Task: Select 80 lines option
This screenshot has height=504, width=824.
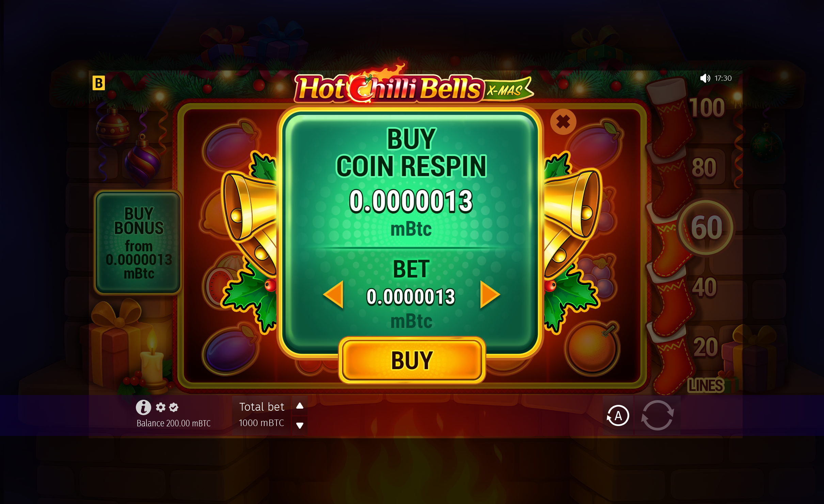Action: [x=704, y=168]
